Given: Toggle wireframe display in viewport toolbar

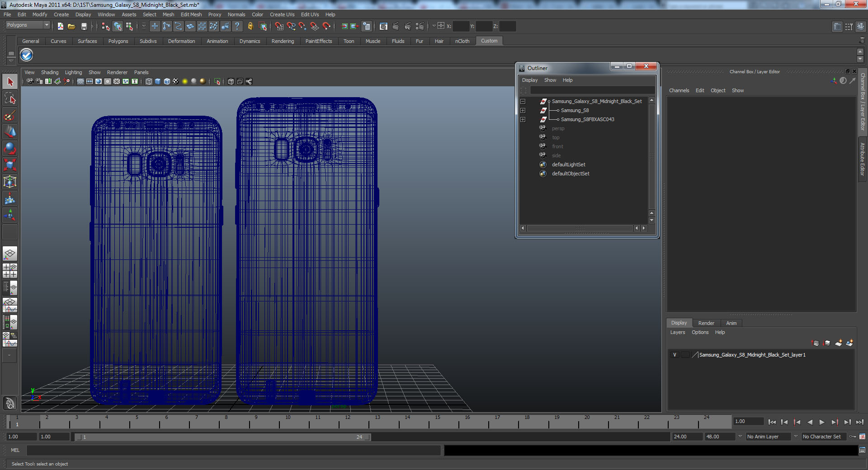Looking at the screenshot, I should (x=149, y=81).
